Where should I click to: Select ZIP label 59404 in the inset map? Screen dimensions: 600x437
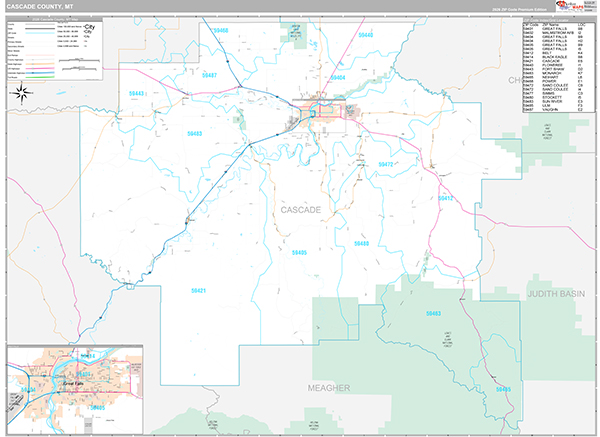(28, 390)
